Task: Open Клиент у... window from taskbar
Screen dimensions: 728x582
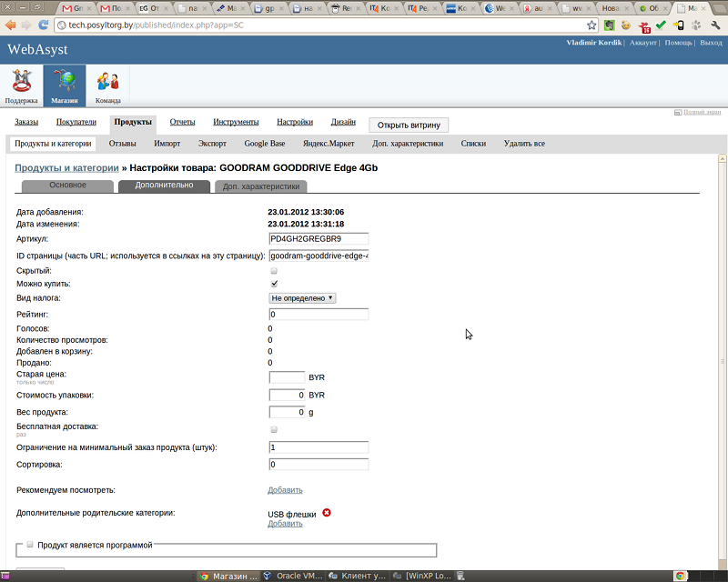Action: (x=357, y=576)
